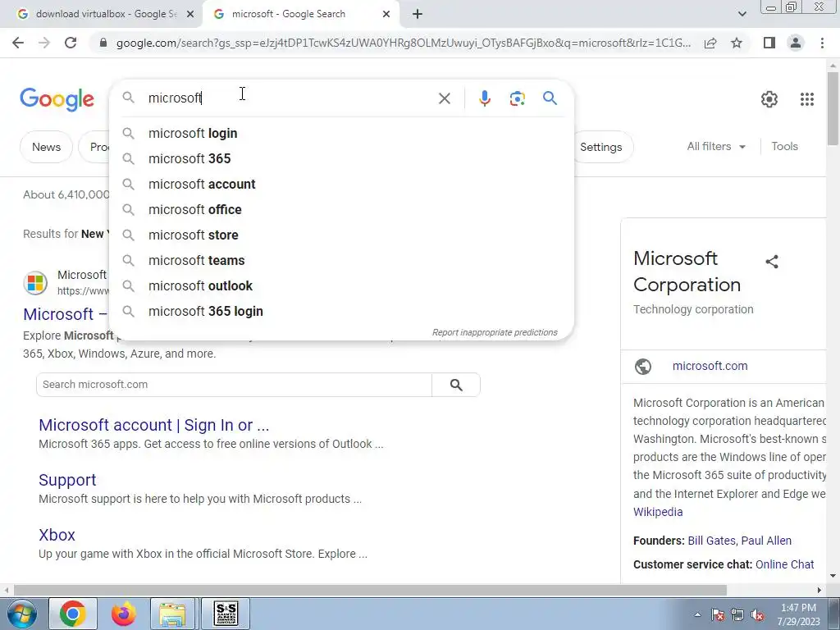This screenshot has width=840, height=630.
Task: Filter results by News
Action: [x=46, y=147]
